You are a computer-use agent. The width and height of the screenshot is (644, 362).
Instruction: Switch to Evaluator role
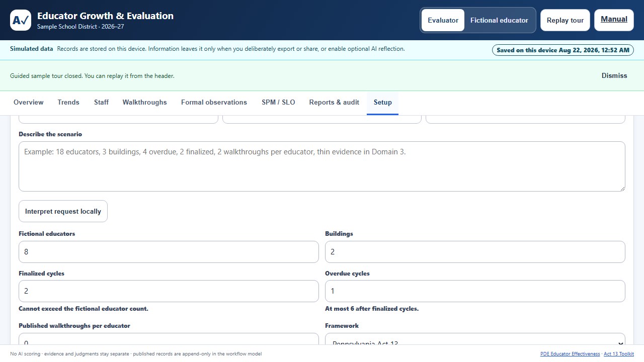point(443,20)
